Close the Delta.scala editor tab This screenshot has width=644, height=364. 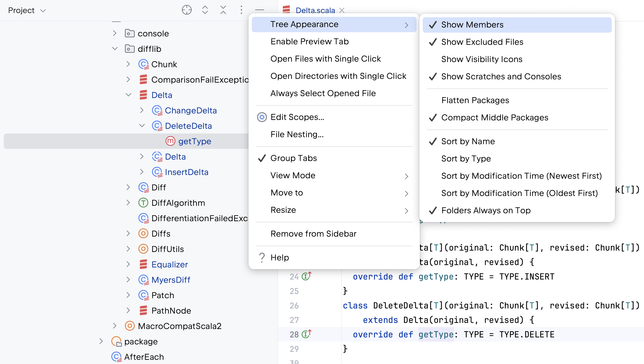(342, 10)
